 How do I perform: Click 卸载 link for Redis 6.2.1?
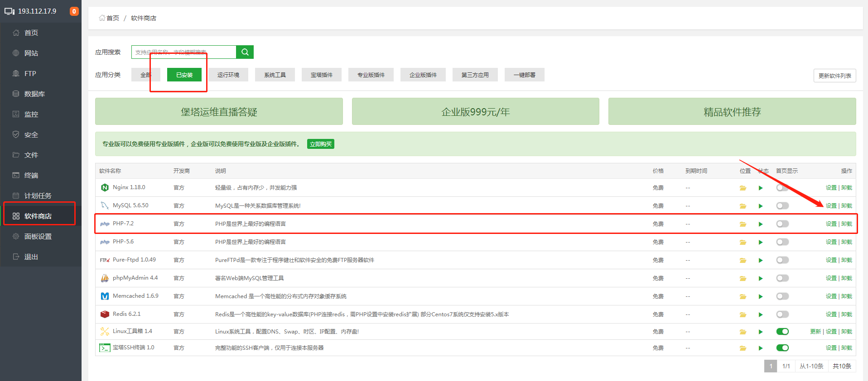[x=847, y=314]
